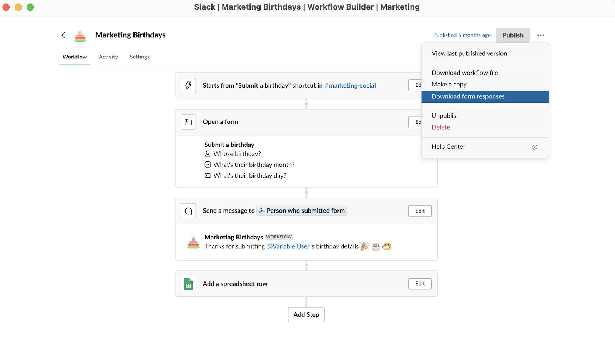
Task: Maximize the window with the green button
Action: pyautogui.click(x=30, y=7)
